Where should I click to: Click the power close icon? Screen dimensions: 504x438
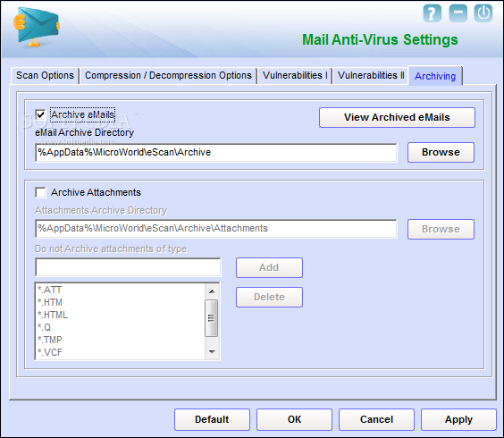[483, 13]
